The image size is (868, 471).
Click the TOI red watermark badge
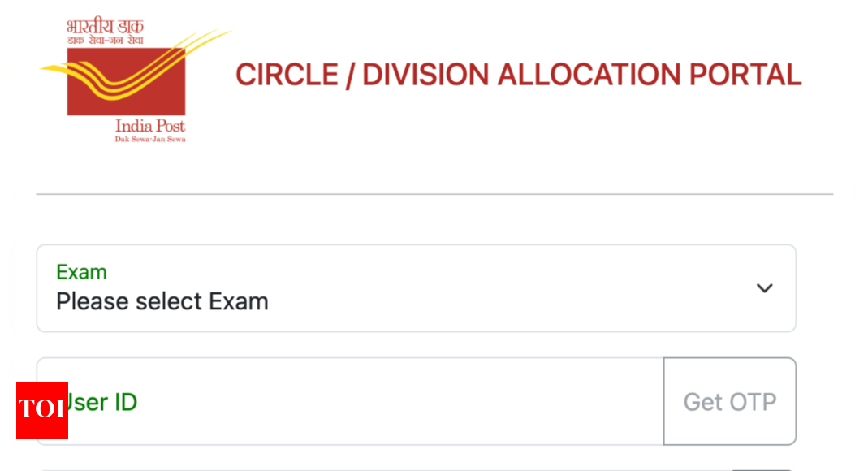[42, 411]
